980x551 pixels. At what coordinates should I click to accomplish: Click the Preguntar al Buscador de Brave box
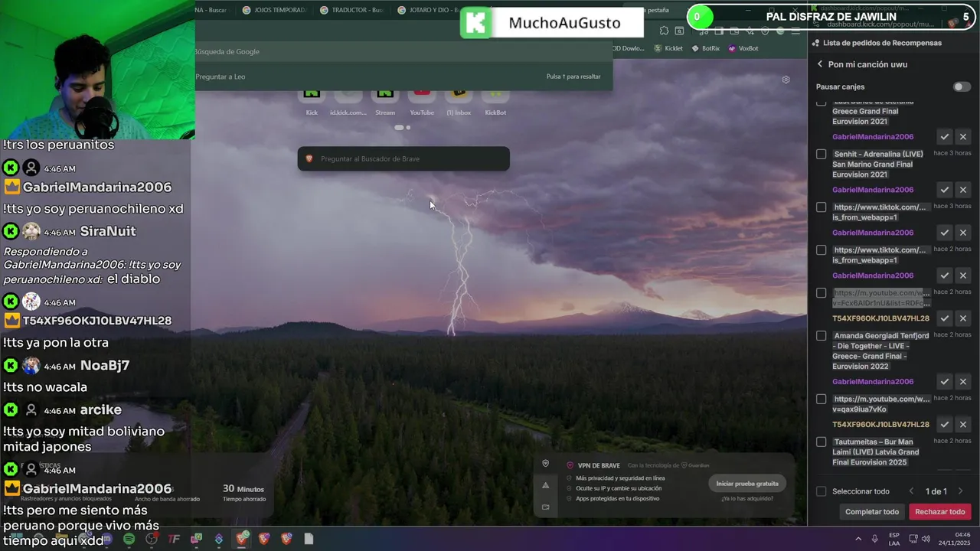pos(403,158)
